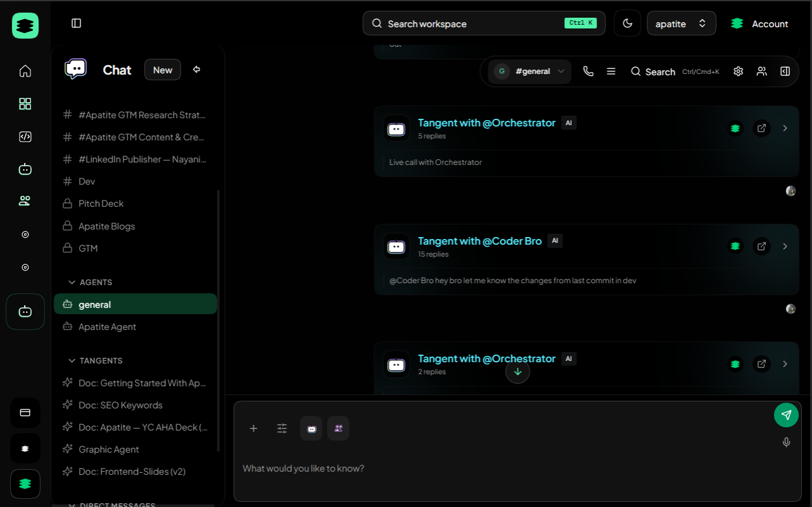Collapse the AGENTS section
Screen dimensions: 812x507
coord(90,282)
